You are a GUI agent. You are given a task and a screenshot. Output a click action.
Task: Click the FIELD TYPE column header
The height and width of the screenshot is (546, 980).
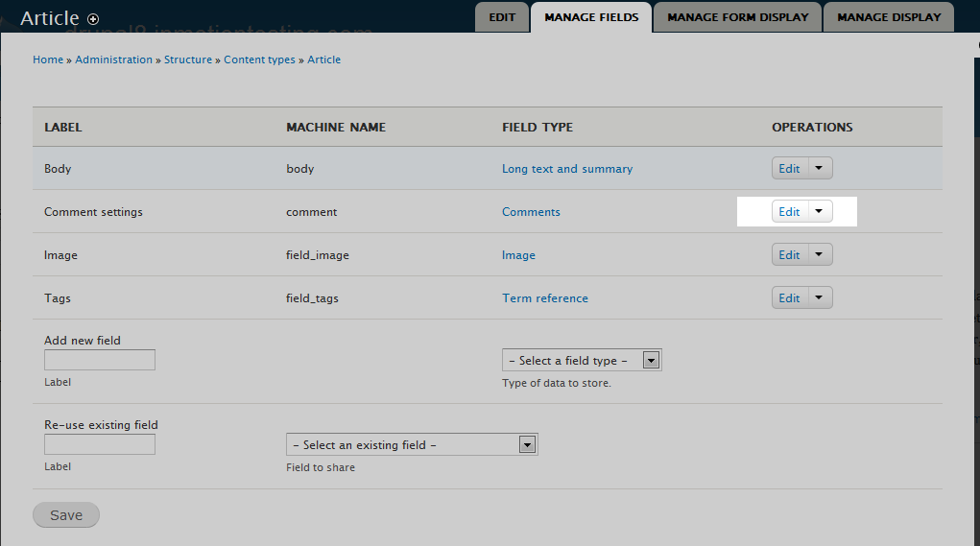click(538, 127)
